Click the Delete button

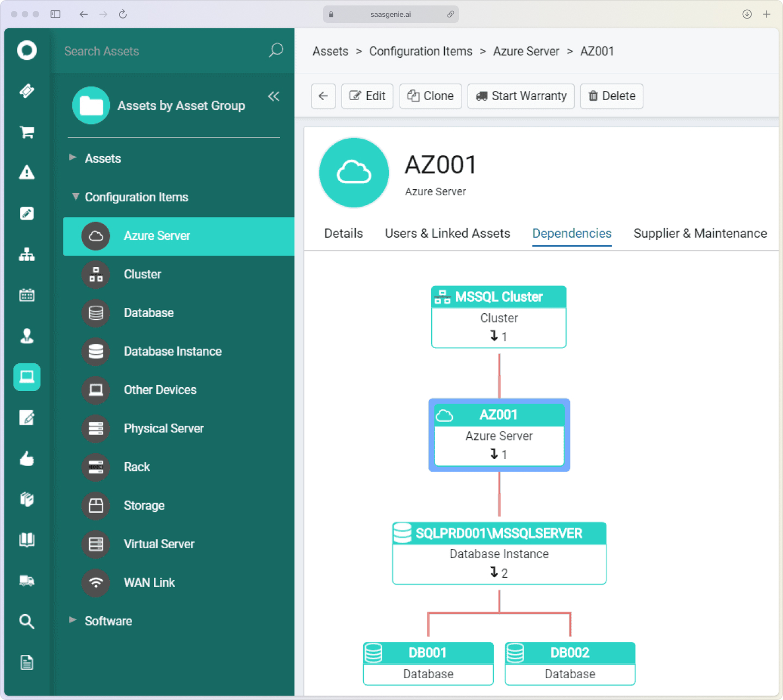pos(612,96)
